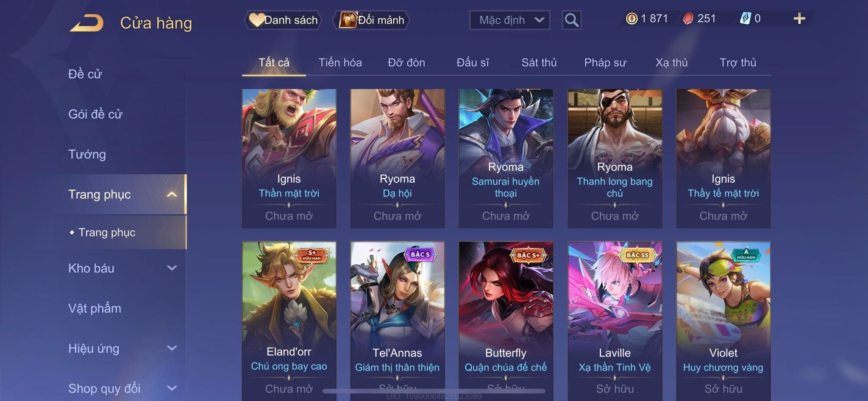Click the red gem currency icon
868x401 pixels.
[x=688, y=19]
